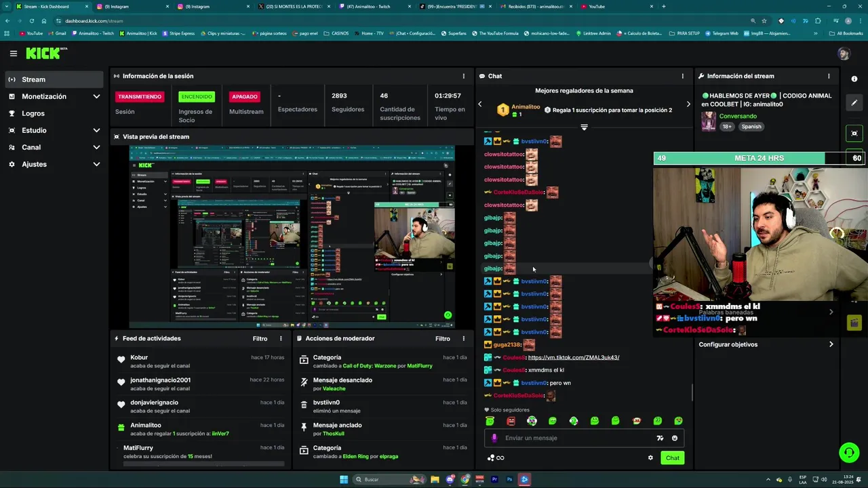Image resolution: width=868 pixels, height=488 pixels.
Task: Click the purple microphone icon in the chat input
Action: [x=494, y=438]
